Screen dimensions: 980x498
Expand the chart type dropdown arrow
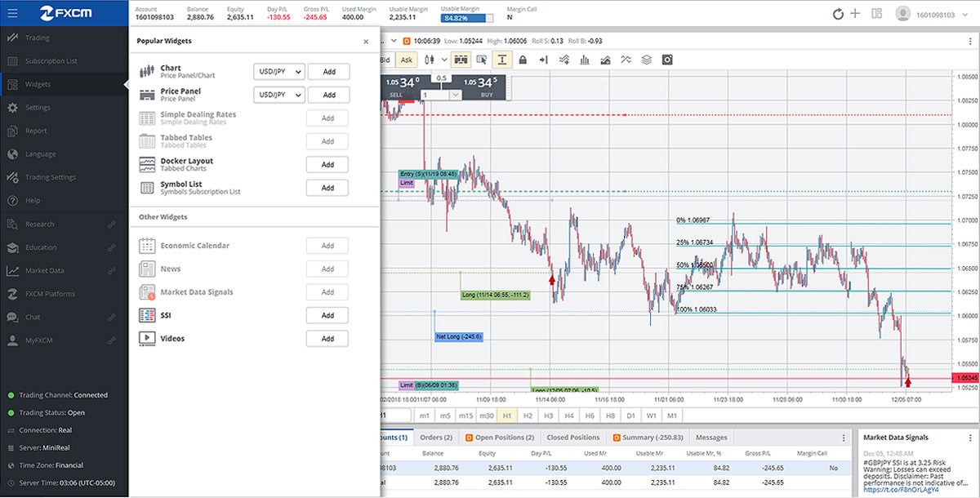click(x=444, y=60)
